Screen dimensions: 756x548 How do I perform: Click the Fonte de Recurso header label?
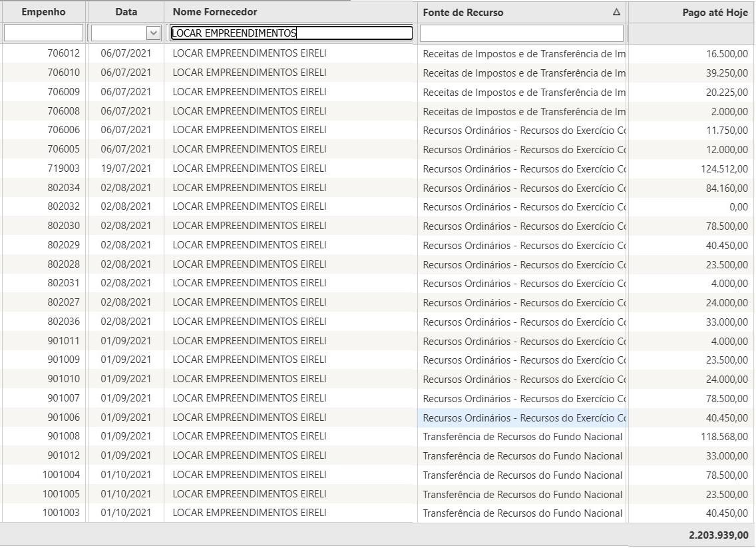coord(463,12)
